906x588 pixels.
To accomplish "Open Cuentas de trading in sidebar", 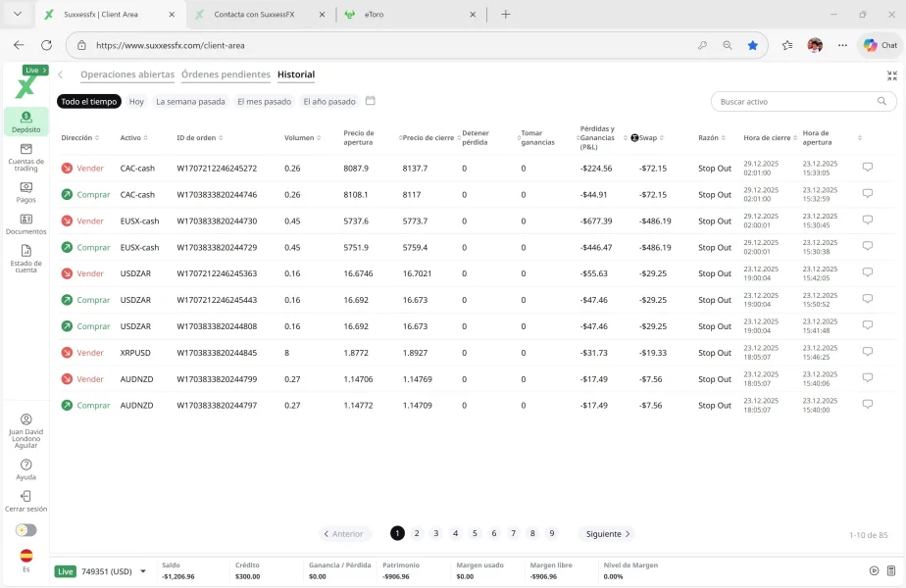I will click(26, 153).
